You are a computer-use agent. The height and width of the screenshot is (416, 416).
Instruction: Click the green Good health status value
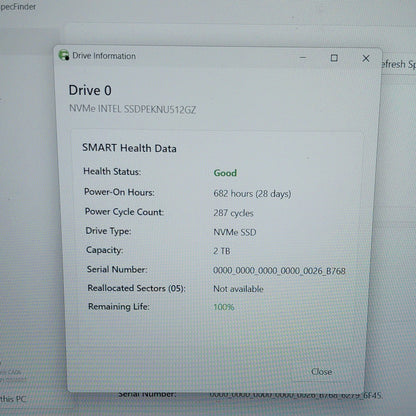coord(225,173)
